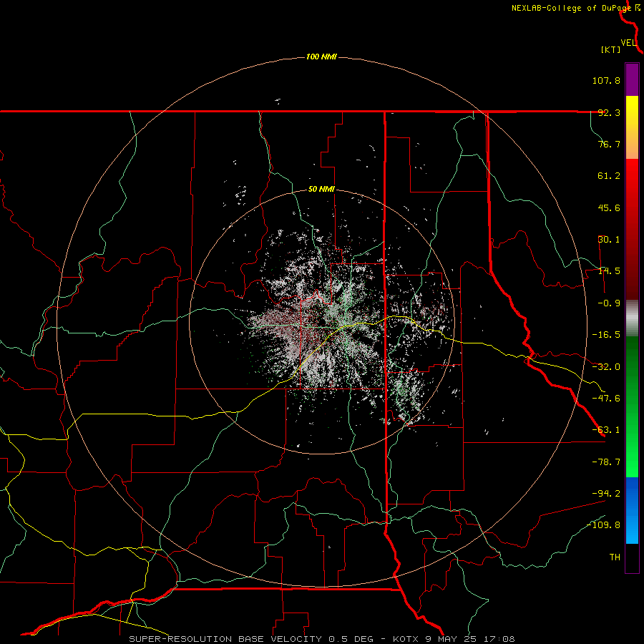Screen dimensions: 644x644
Task: Click the -16.5 velocity scale value
Action: tap(606, 335)
